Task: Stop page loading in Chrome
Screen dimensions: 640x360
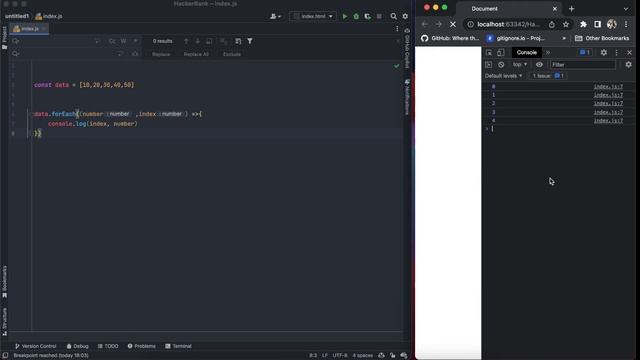Action: point(453,24)
